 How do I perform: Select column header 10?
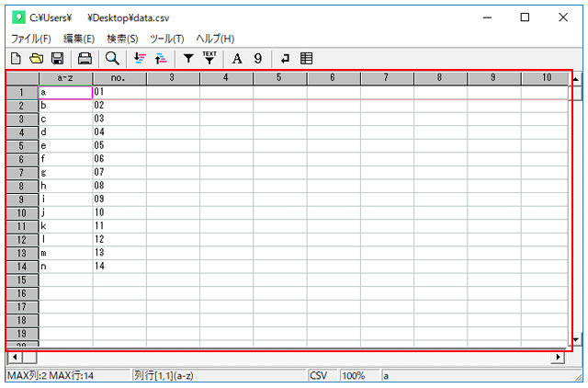545,78
